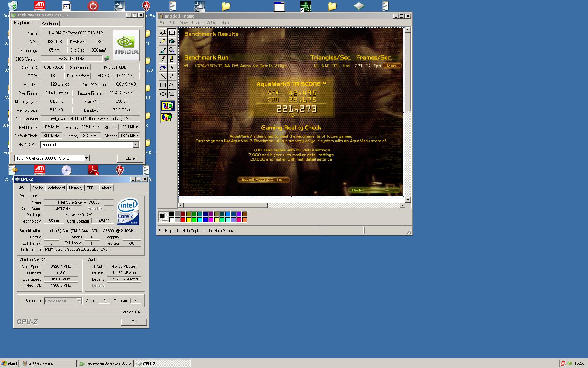The width and height of the screenshot is (588, 368).
Task: Click the Driver Version field in GPU-Z
Action: pyautogui.click(x=90, y=118)
